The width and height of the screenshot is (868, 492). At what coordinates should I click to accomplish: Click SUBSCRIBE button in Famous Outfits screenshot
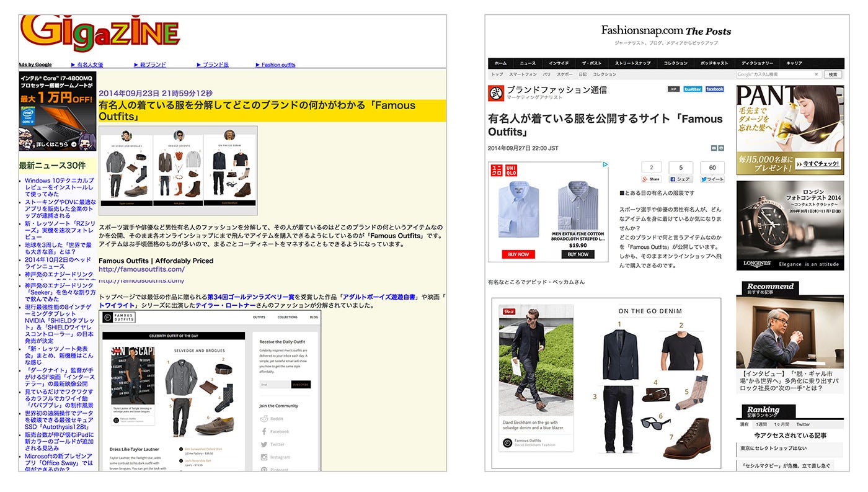[x=301, y=385]
